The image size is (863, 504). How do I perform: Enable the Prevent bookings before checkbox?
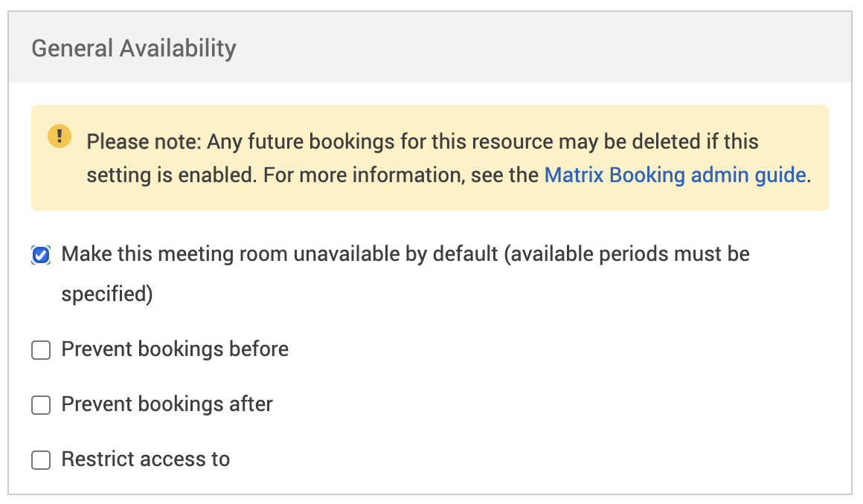coord(41,350)
